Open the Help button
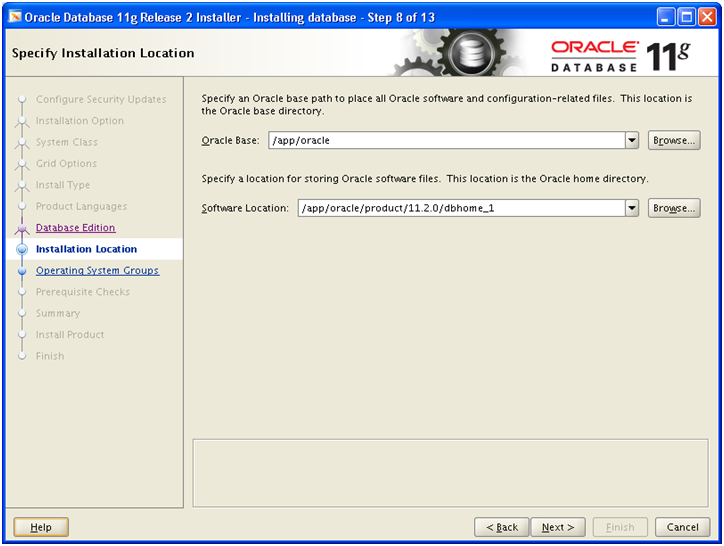 tap(41, 527)
